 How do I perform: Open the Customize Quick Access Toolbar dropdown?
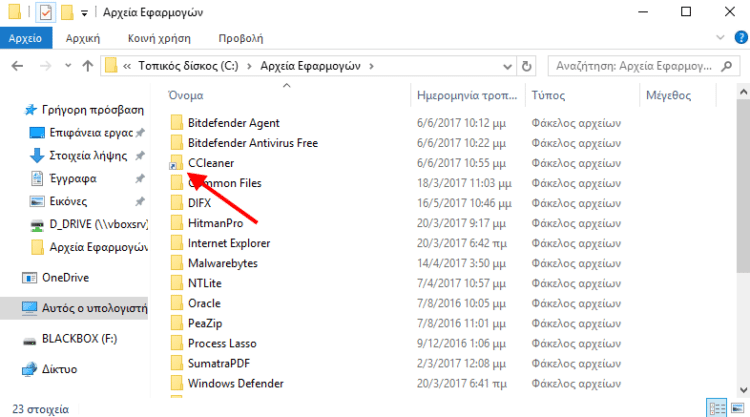point(84,13)
